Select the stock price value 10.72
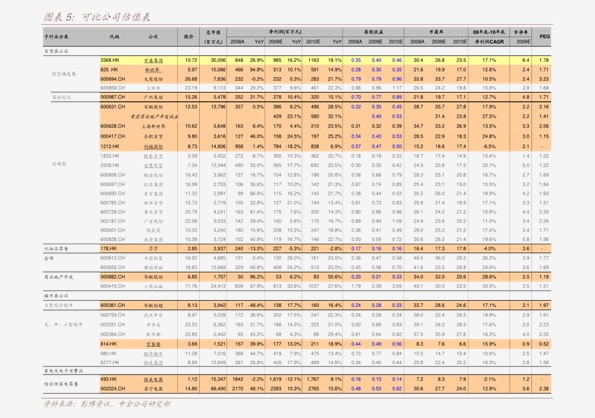Image resolution: width=595 pixels, height=418 pixels. (191, 60)
